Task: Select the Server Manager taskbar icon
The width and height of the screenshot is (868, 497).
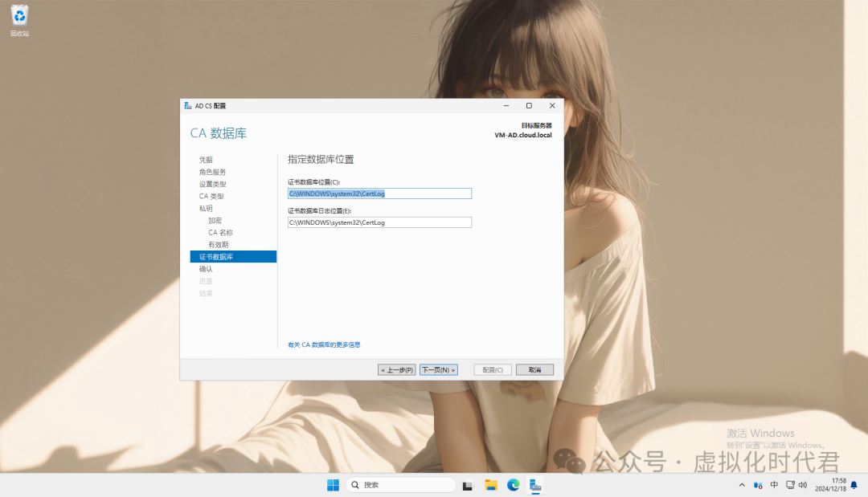Action: [535, 485]
